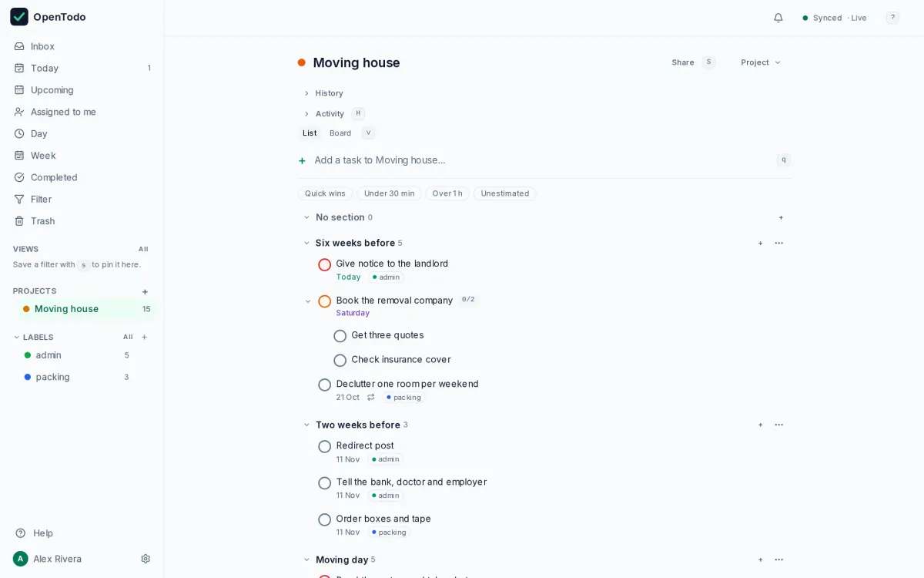Viewport: 924px width, 578px height.
Task: Check off Get three quotes
Action: (x=340, y=336)
